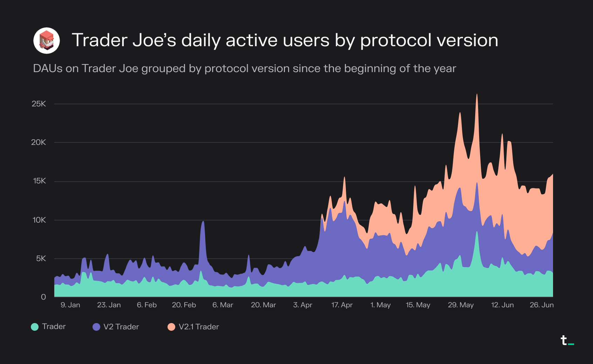Click the 17. Apr x-axis label
This screenshot has height=364, width=593.
(342, 305)
